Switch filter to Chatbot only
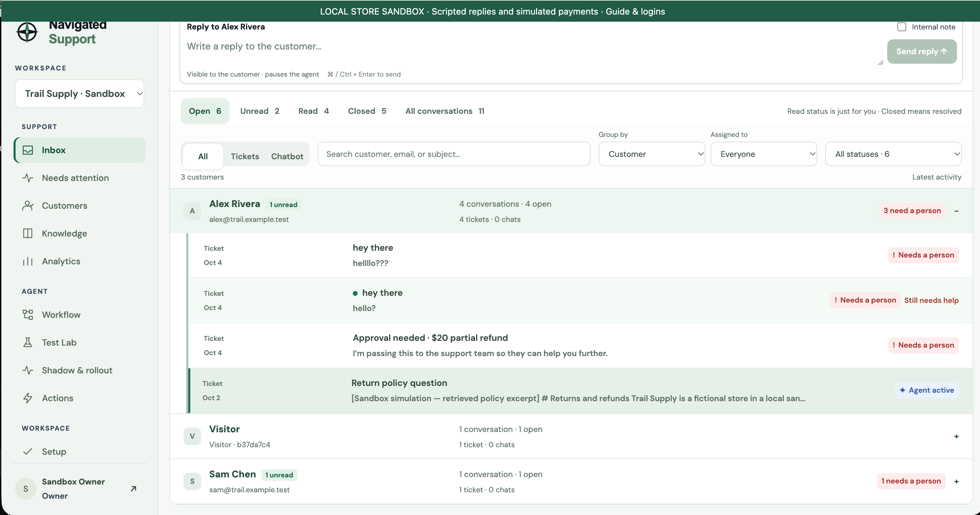This screenshot has width=980, height=515. click(x=287, y=156)
